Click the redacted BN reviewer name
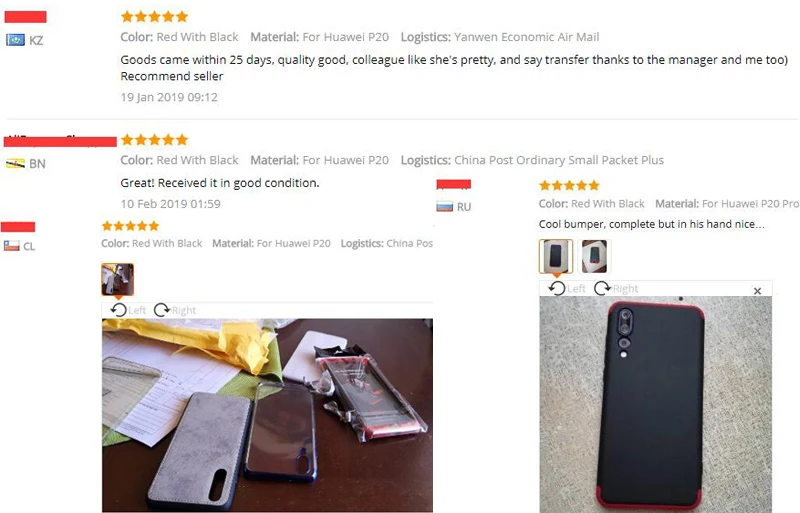This screenshot has width=800, height=513. click(60, 141)
